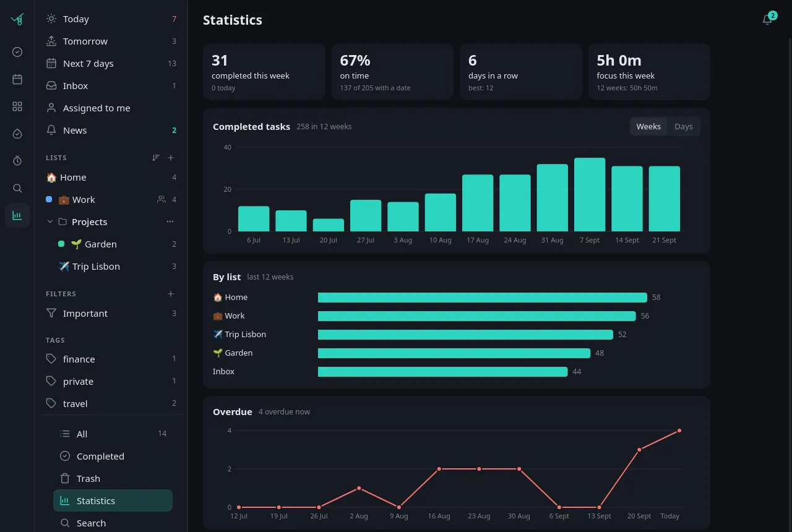Open Tomorrow smart list
This screenshot has height=532, width=792.
tap(111, 41)
